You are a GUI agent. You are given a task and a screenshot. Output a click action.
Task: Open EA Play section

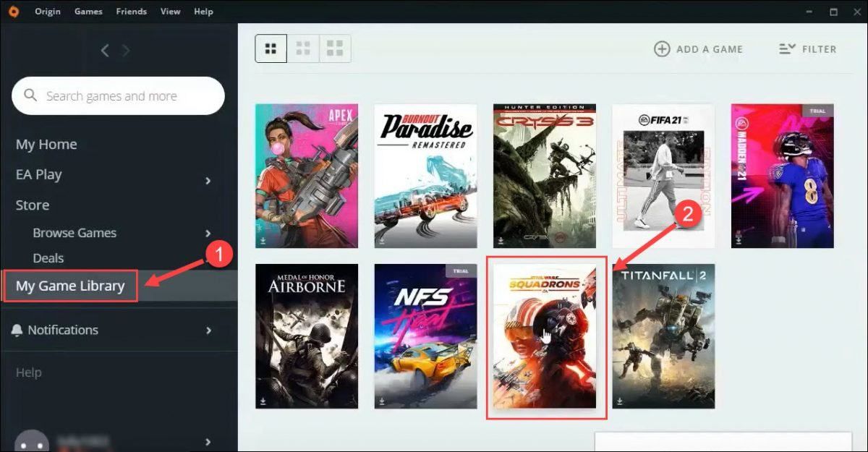pyautogui.click(x=39, y=174)
